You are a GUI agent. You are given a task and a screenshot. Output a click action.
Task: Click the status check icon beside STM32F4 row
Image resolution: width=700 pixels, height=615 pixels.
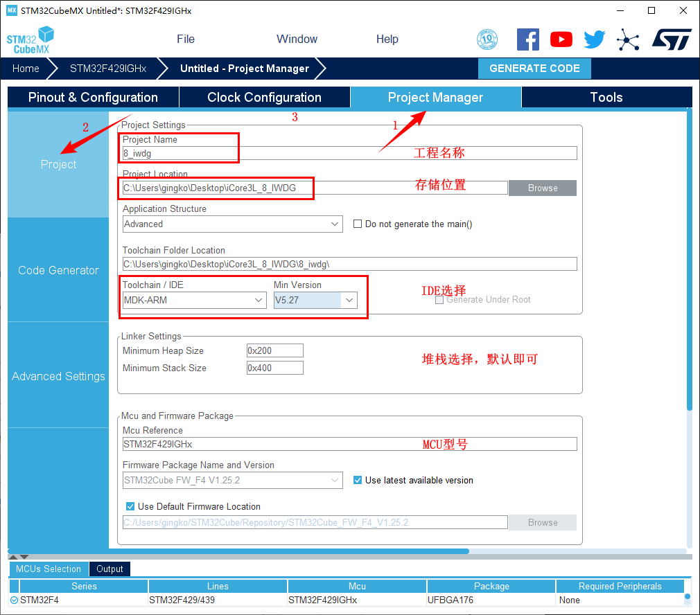[x=15, y=600]
